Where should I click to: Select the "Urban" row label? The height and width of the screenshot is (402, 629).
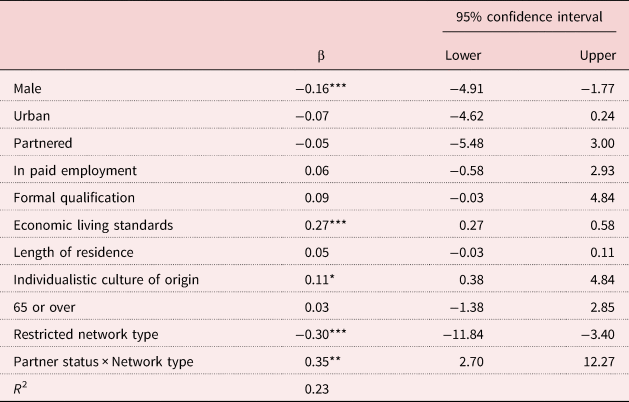click(31, 117)
